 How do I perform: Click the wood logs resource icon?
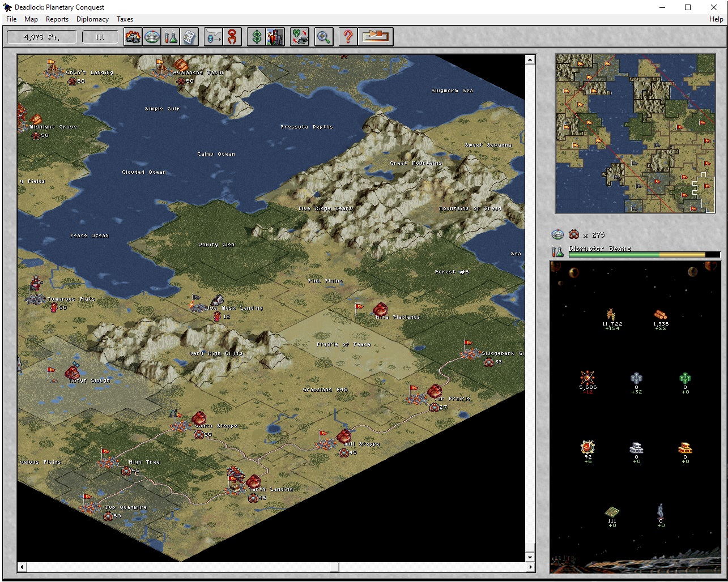(x=661, y=314)
